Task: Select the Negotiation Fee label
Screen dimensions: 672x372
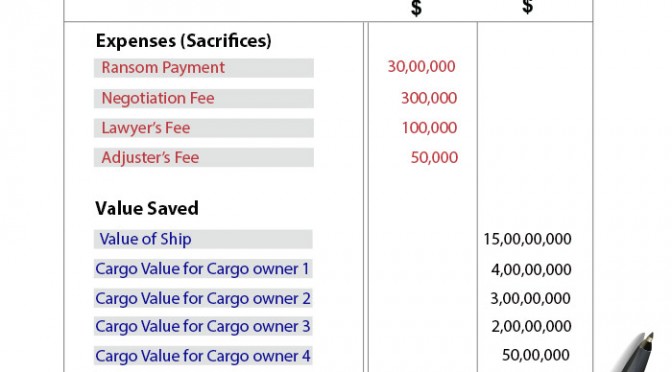Action: tap(158, 98)
